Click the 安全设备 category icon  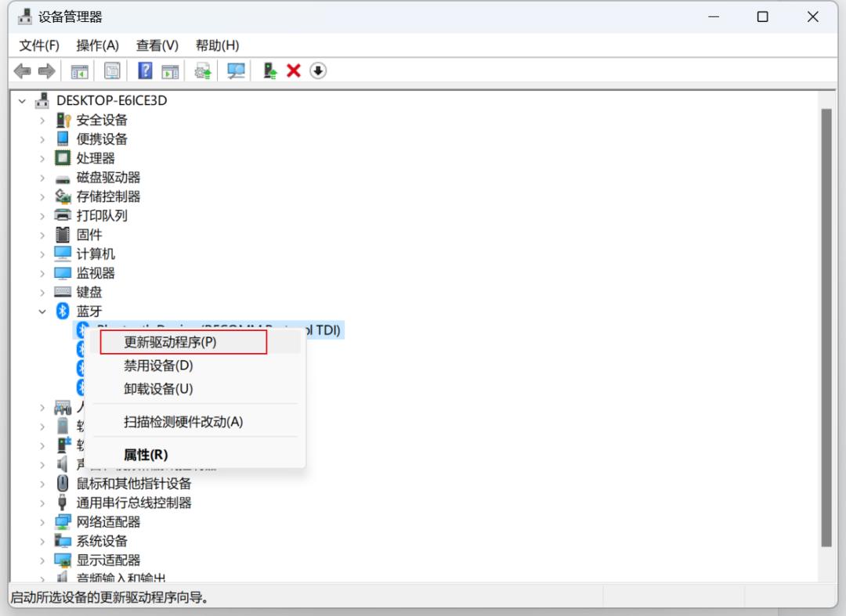point(63,120)
